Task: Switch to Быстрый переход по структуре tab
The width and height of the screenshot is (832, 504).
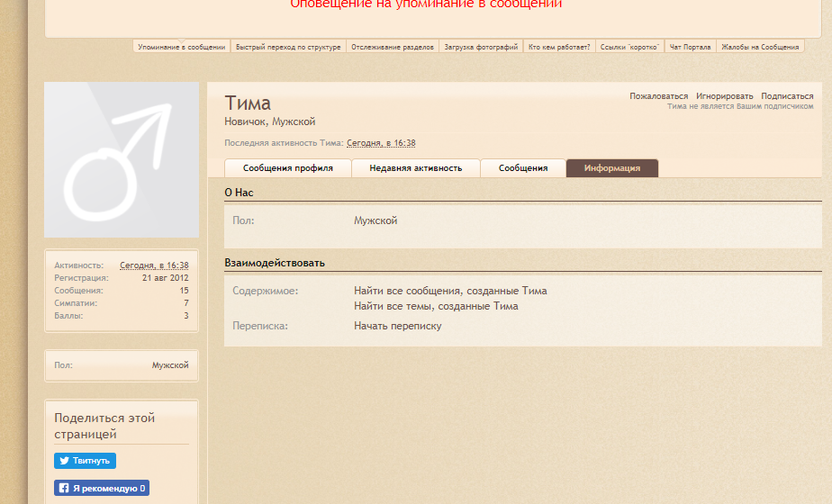Action: [288, 47]
